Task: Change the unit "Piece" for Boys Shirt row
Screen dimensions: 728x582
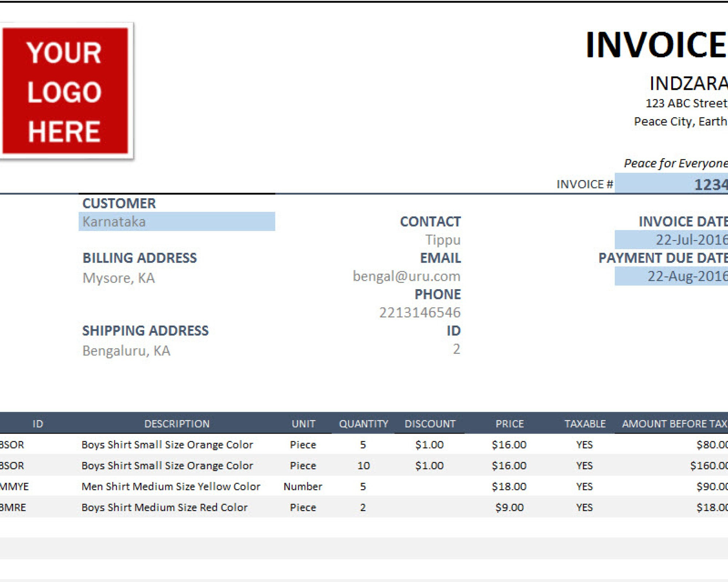Action: point(304,445)
